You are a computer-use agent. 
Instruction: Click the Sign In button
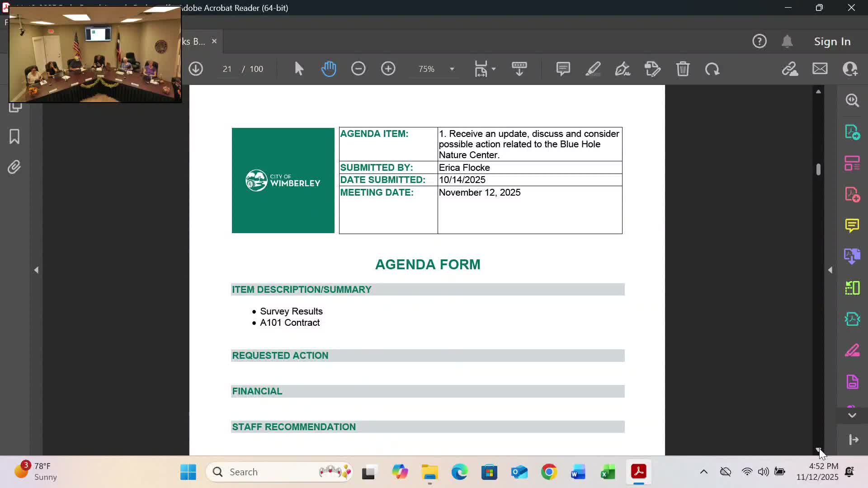pos(832,42)
